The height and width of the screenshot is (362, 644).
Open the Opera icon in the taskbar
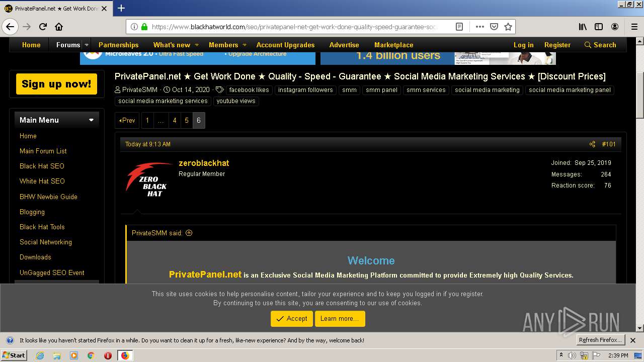[x=108, y=355]
